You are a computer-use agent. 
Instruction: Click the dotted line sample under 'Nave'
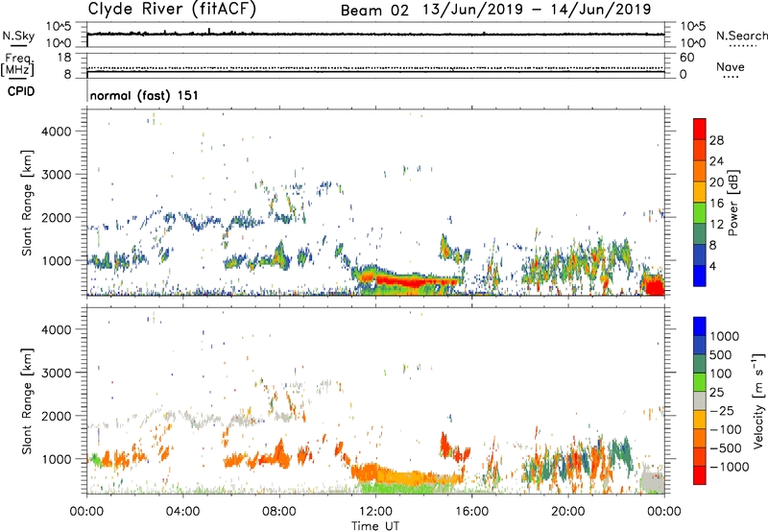pos(732,77)
